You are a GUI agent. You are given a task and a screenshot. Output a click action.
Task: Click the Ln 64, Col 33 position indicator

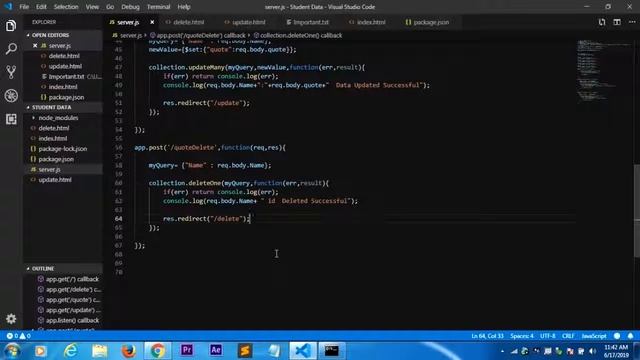487,336
